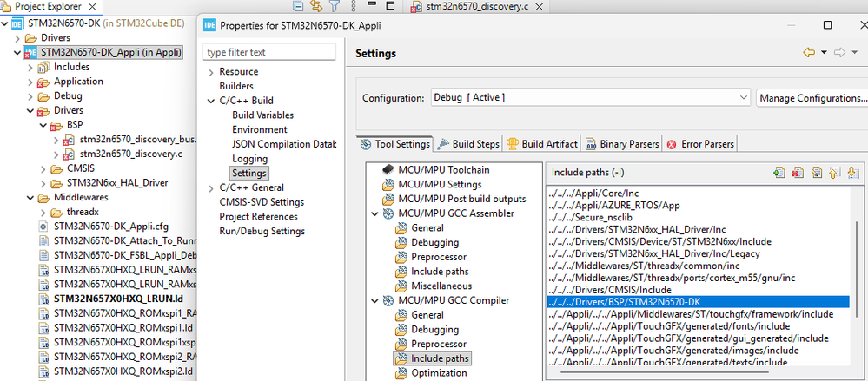Click Manage Configurations button
Image resolution: width=868 pixels, height=381 pixels.
[x=812, y=97]
